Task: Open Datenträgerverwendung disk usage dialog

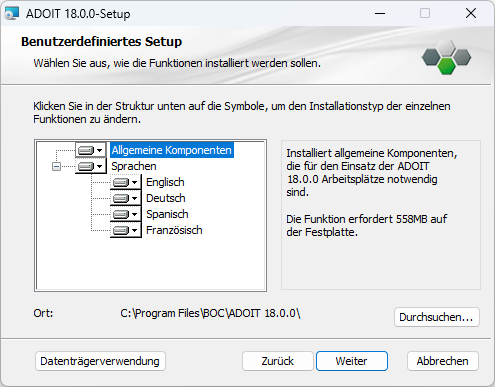Action: click(100, 361)
